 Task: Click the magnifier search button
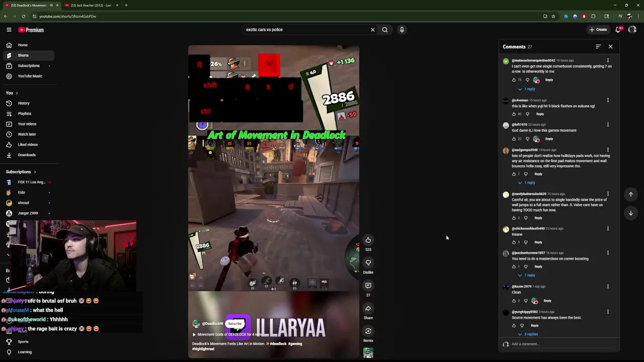(x=385, y=30)
